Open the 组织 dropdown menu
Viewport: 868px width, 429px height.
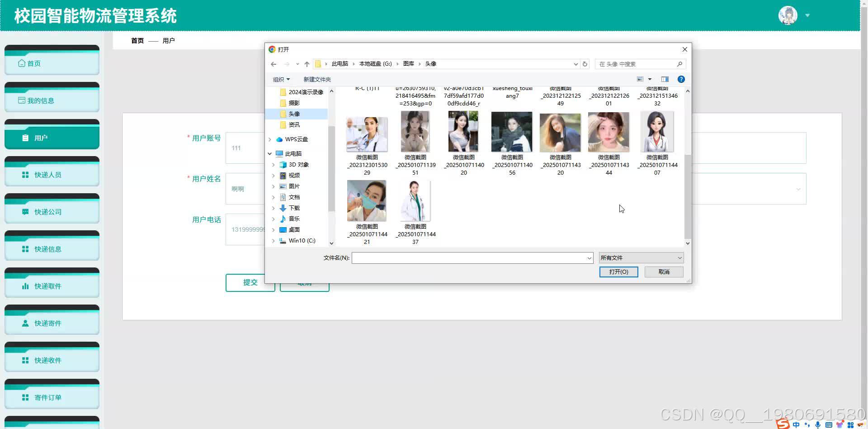[281, 80]
